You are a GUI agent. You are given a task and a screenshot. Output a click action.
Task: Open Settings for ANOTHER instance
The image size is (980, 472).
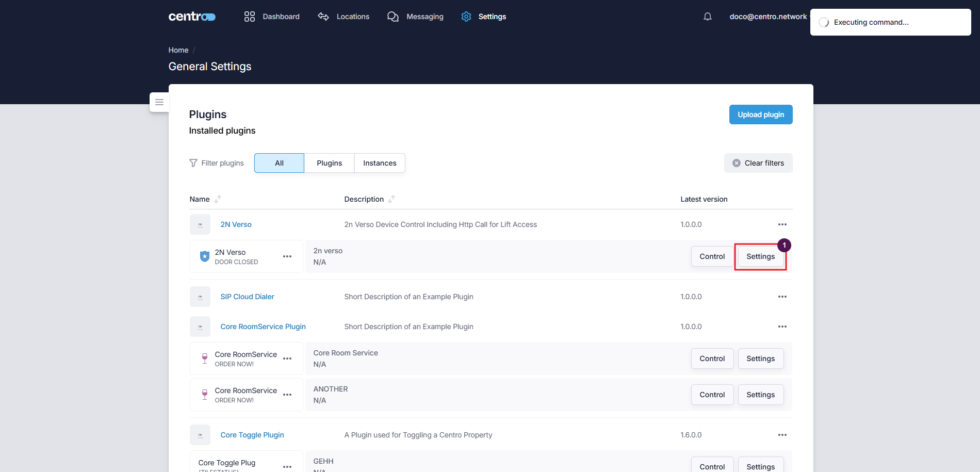point(761,395)
